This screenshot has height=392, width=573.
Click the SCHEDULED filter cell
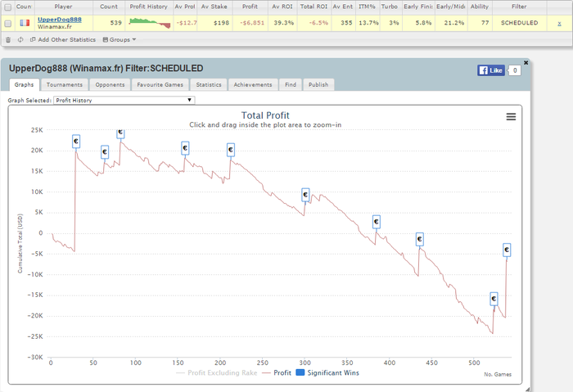519,23
